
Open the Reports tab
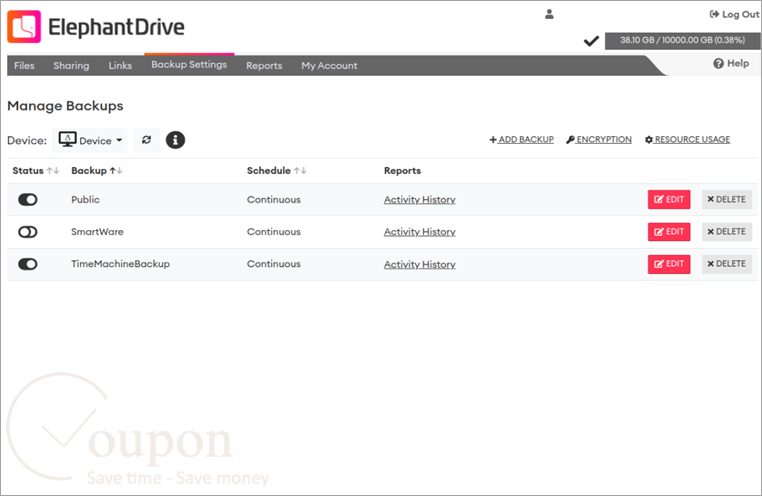(264, 66)
